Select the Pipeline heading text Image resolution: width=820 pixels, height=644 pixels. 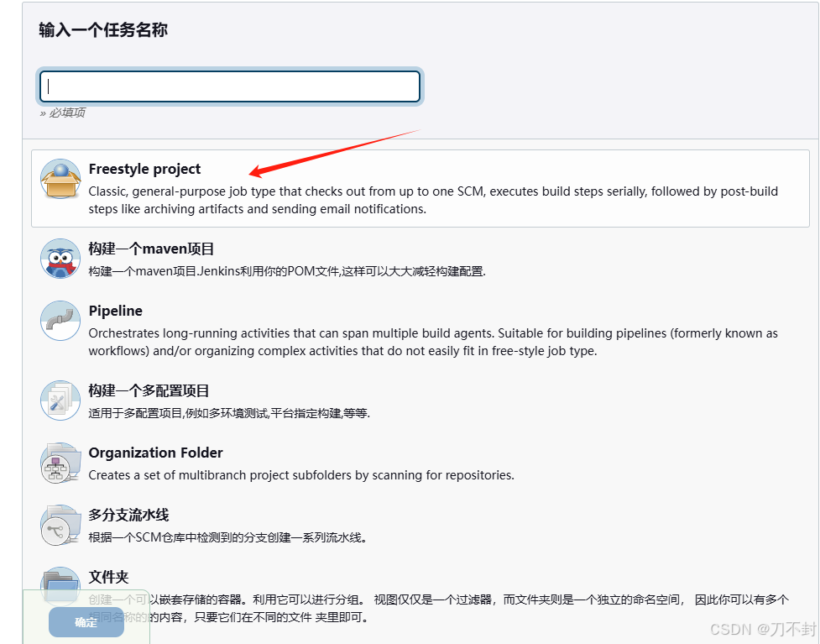coord(116,311)
